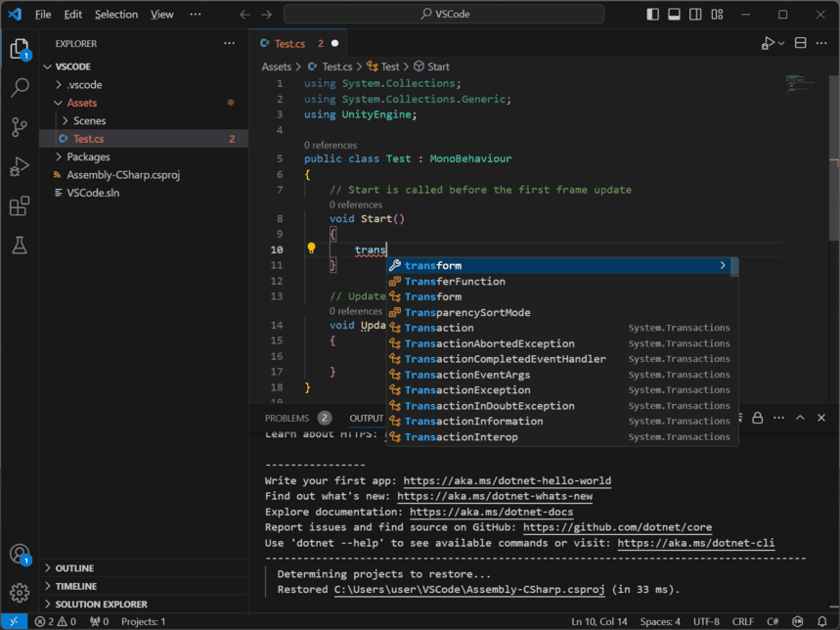Go back with the left arrow
The image size is (840, 630).
pyautogui.click(x=244, y=15)
